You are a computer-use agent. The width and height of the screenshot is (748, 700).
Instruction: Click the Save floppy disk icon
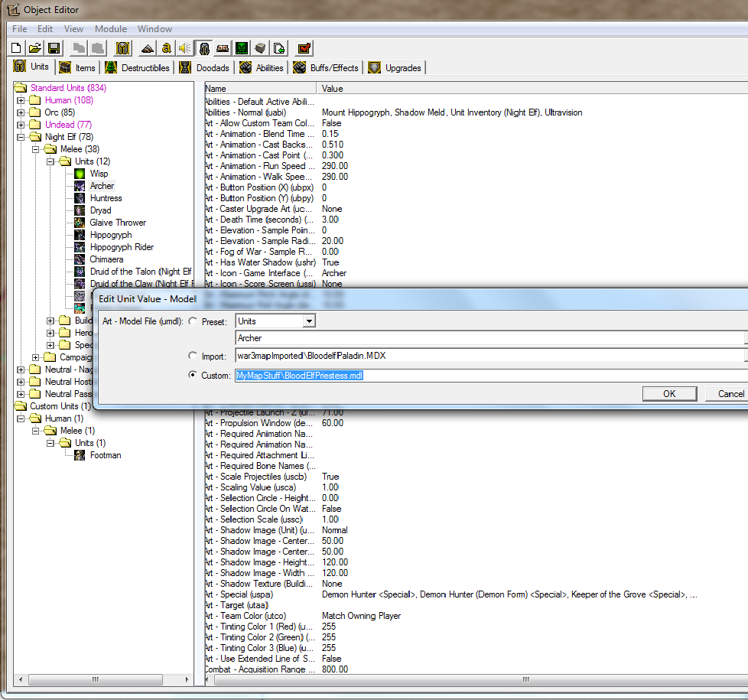[x=54, y=48]
